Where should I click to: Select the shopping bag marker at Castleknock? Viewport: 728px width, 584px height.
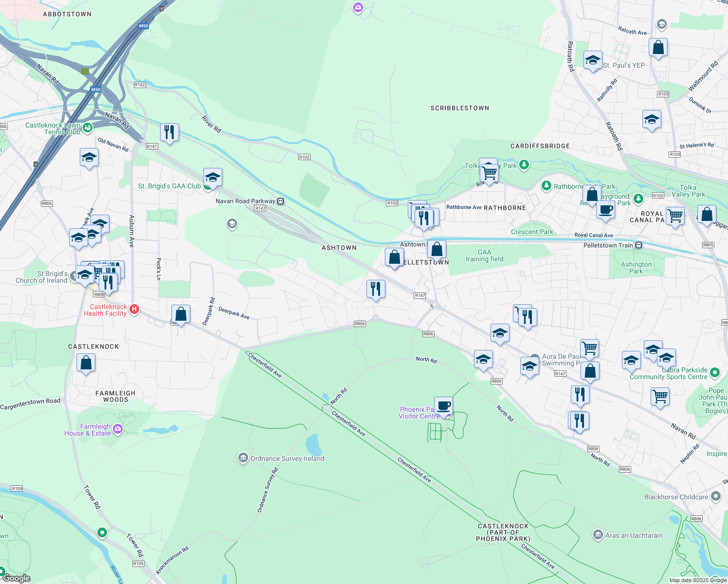86,363
